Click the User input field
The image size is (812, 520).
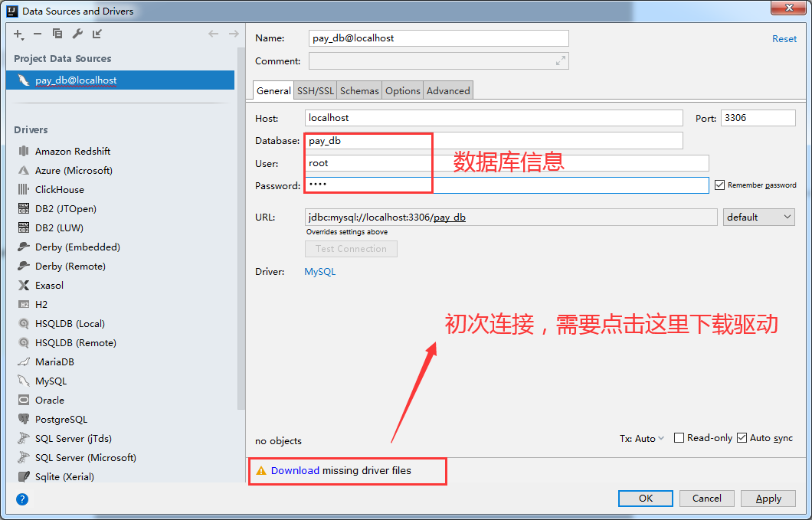coord(506,163)
